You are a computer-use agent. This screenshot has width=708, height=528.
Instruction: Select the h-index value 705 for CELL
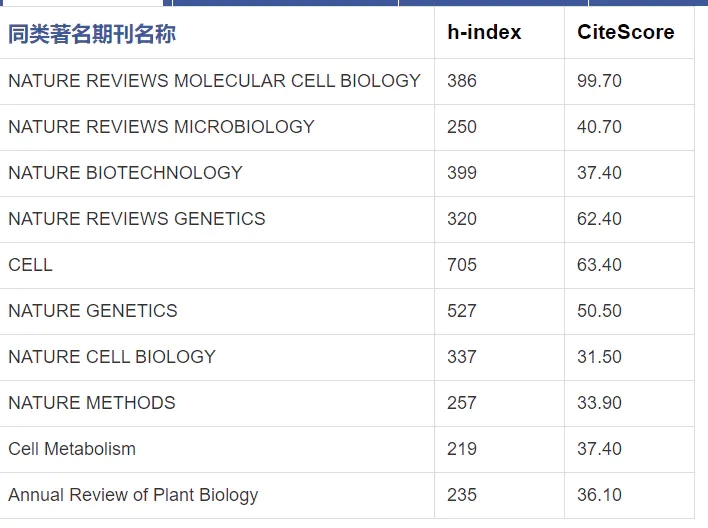tap(462, 265)
